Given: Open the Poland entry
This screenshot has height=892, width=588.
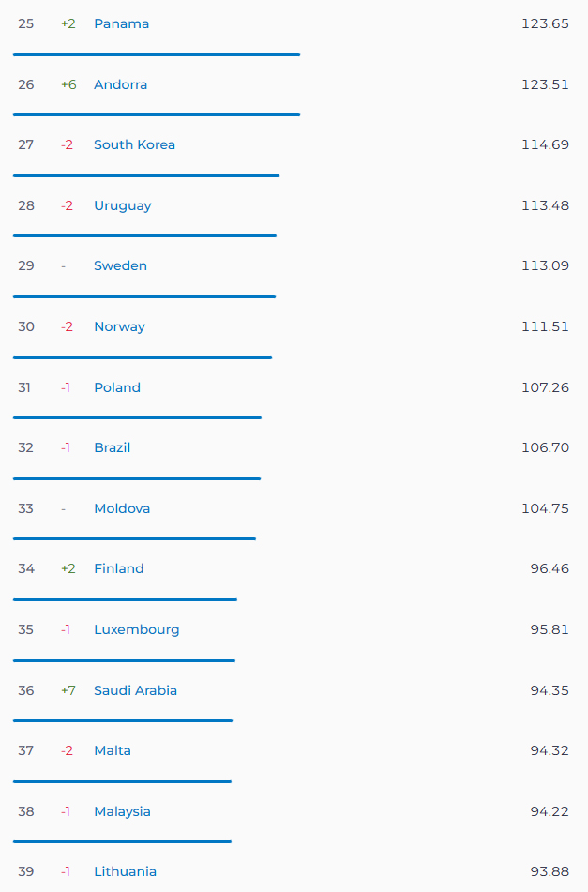Looking at the screenshot, I should [x=117, y=388].
